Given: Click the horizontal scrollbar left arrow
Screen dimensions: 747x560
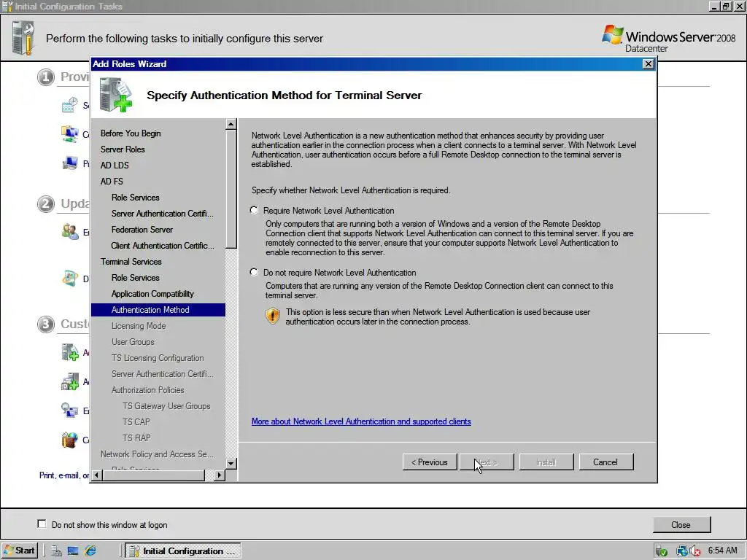Looking at the screenshot, I should [97, 475].
